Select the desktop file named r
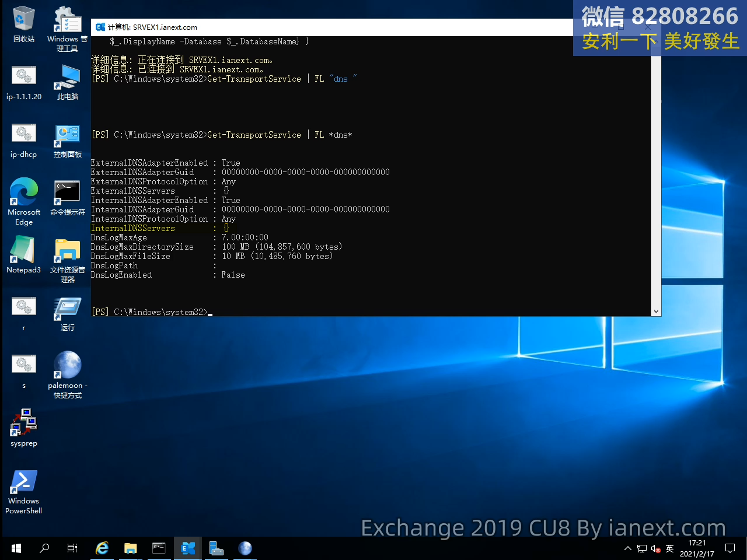Viewport: 747px width, 560px height. [x=23, y=313]
